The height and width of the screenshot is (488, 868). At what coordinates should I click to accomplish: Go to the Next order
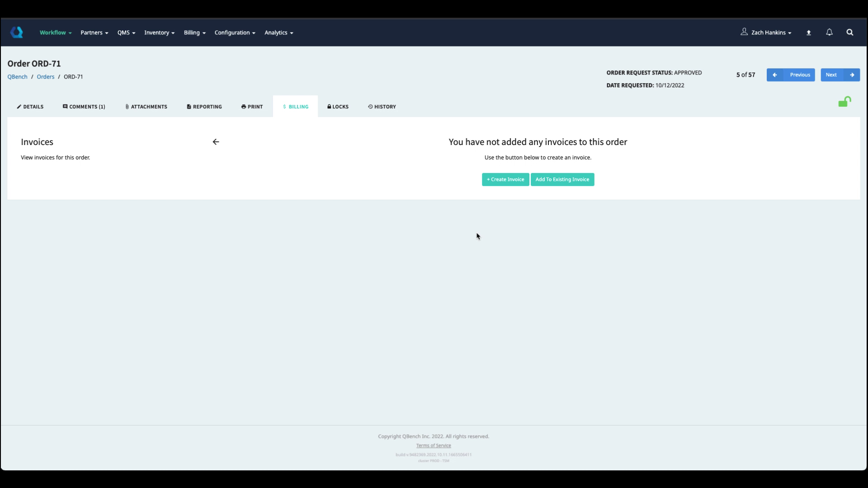click(x=840, y=75)
